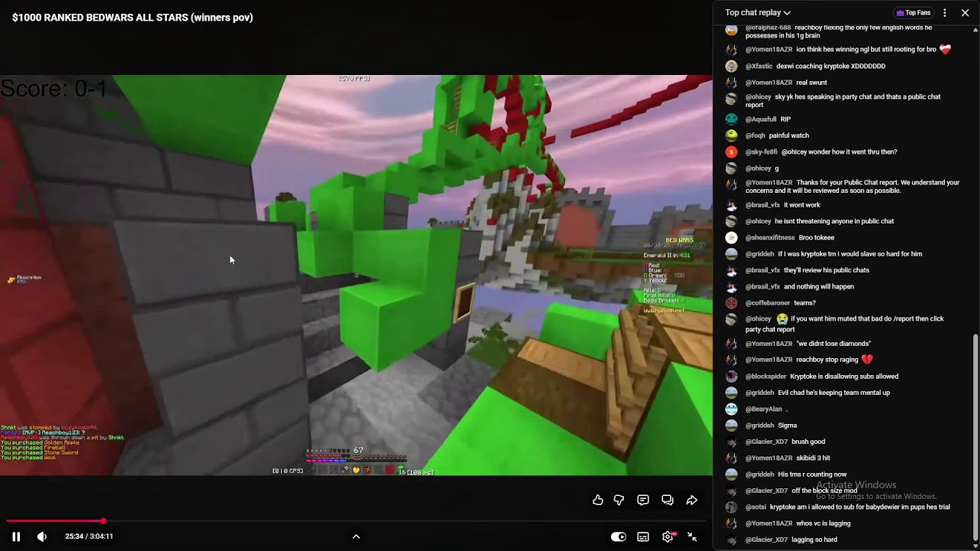Click the 'real swunt' chat message
This screenshot has width=980, height=551.
[x=811, y=83]
